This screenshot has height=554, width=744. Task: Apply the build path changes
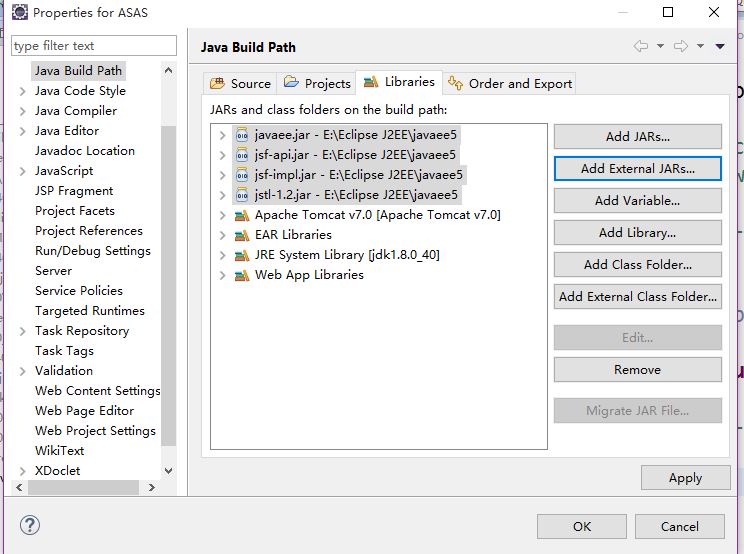[686, 478]
